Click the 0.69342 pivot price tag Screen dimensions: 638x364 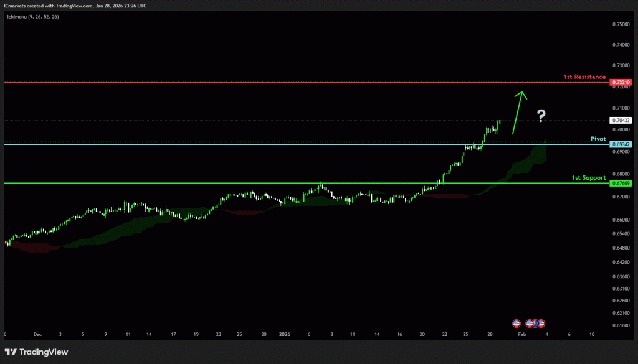[621, 144]
